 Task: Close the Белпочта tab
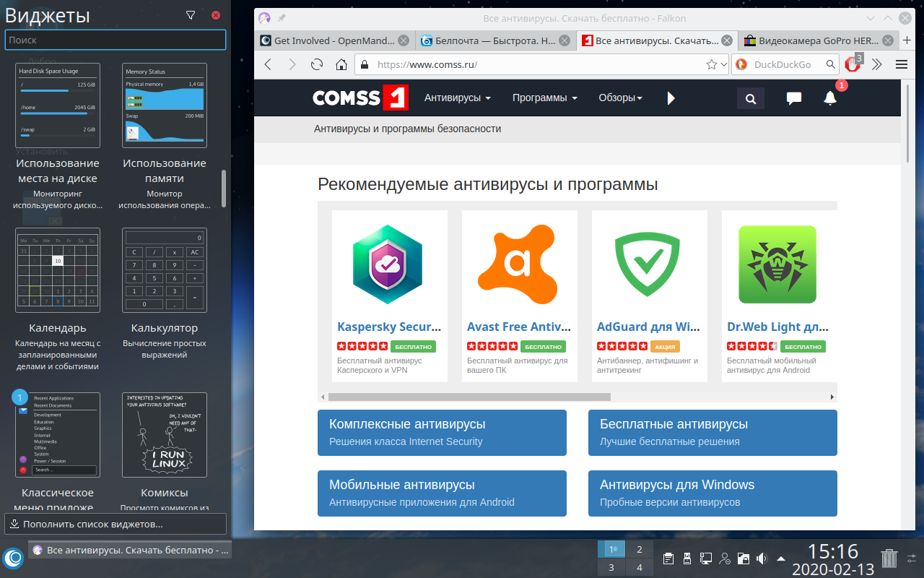pos(564,41)
